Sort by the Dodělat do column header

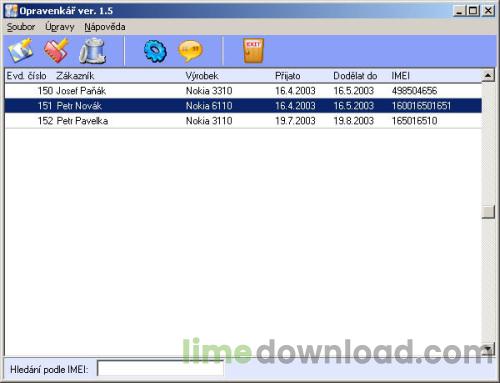click(x=355, y=76)
